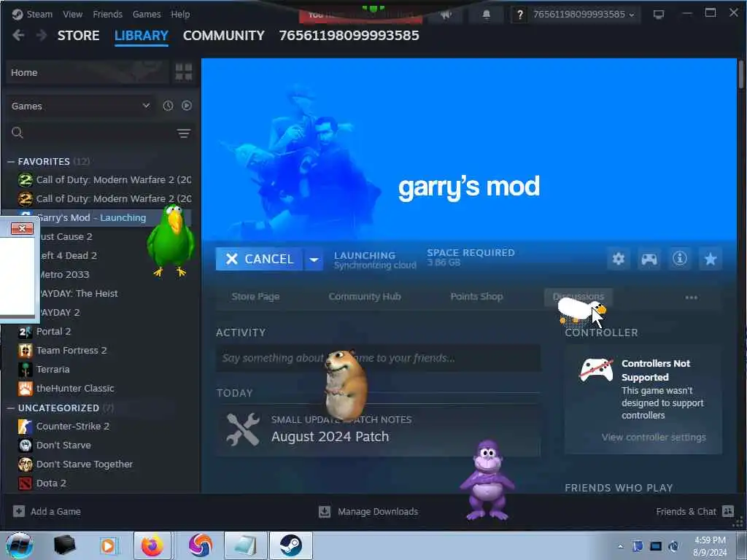Cancel the Garry's Mod launch
The image size is (747, 560).
pyautogui.click(x=259, y=259)
